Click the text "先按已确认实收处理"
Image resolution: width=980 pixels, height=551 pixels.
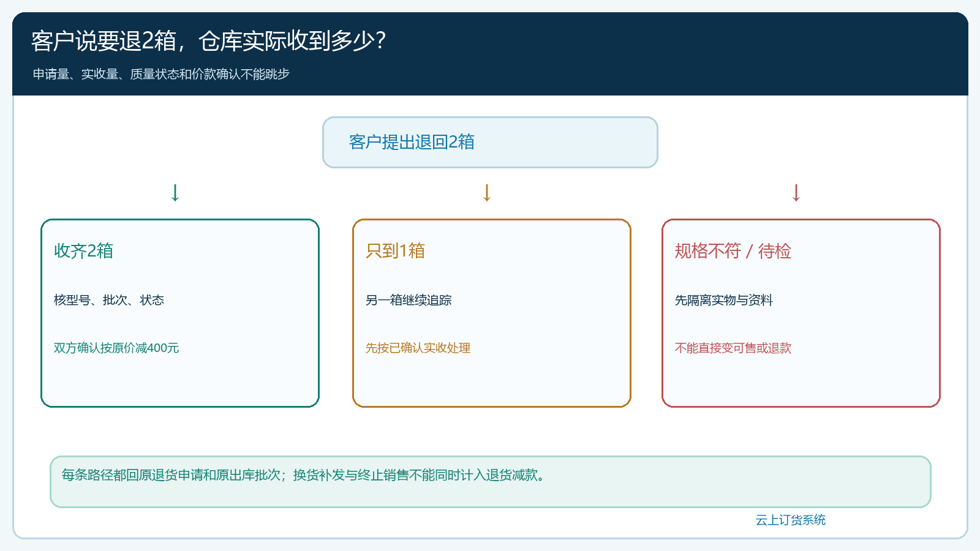418,348
